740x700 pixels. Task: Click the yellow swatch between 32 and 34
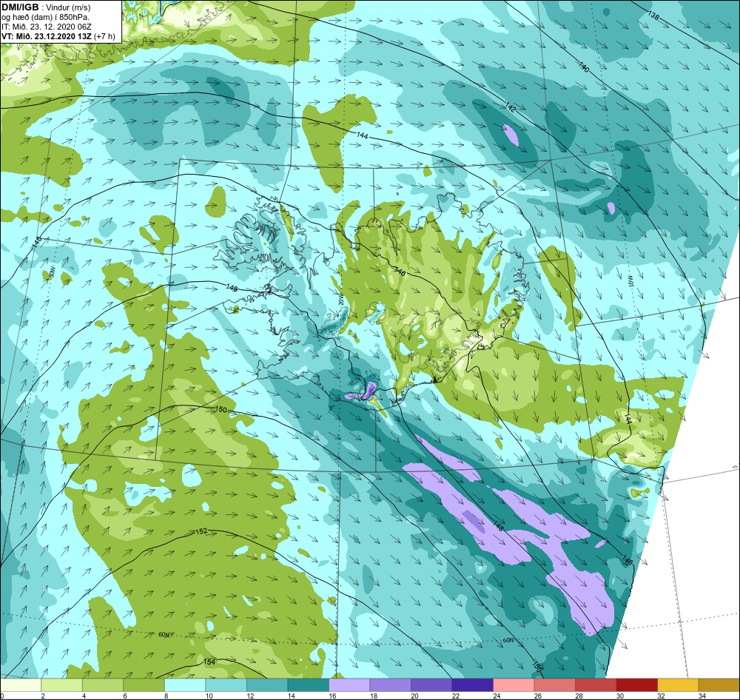pyautogui.click(x=678, y=684)
